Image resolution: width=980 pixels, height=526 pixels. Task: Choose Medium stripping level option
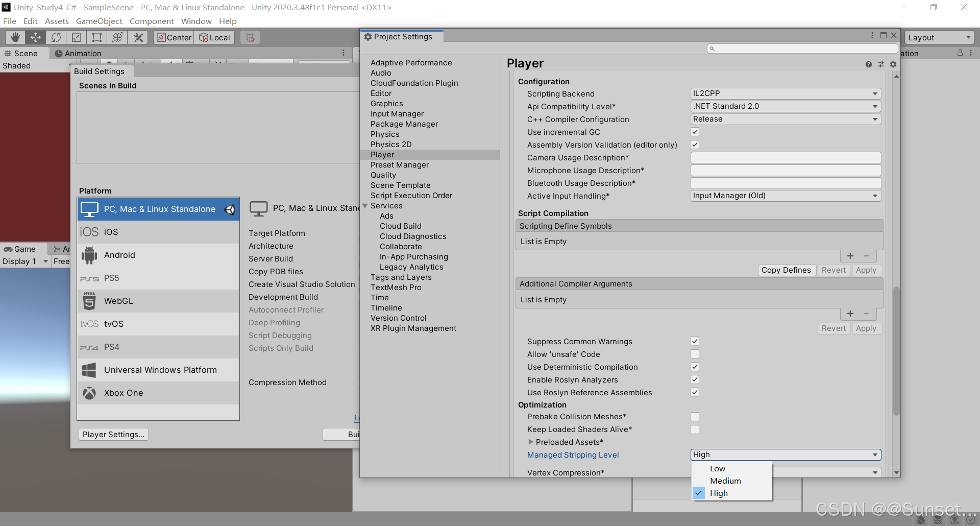coord(732,481)
